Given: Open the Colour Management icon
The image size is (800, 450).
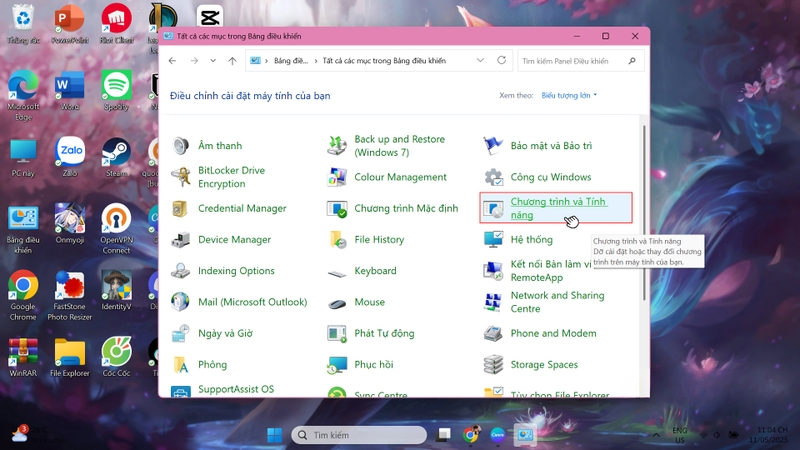Looking at the screenshot, I should click(337, 177).
